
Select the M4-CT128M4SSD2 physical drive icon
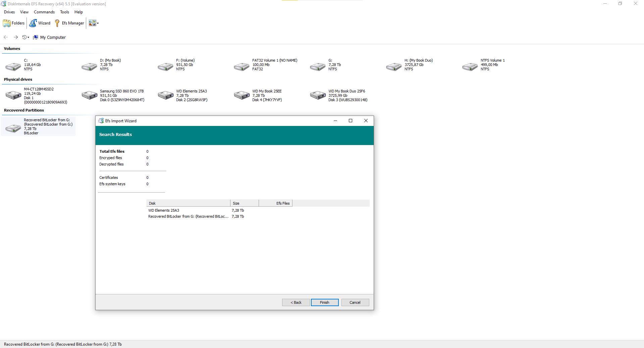(x=13, y=95)
